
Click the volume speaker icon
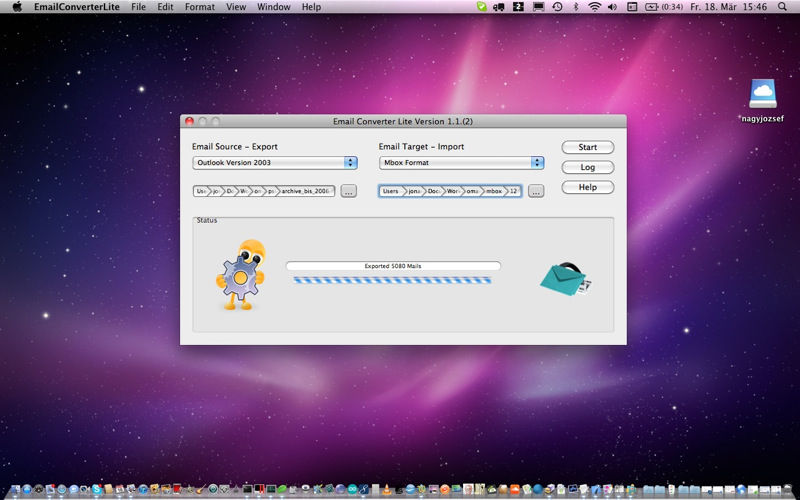(612, 7)
